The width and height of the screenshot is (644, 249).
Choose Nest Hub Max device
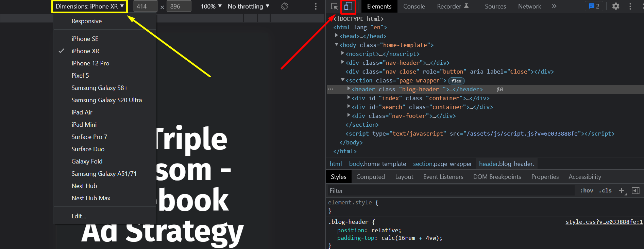(105, 198)
